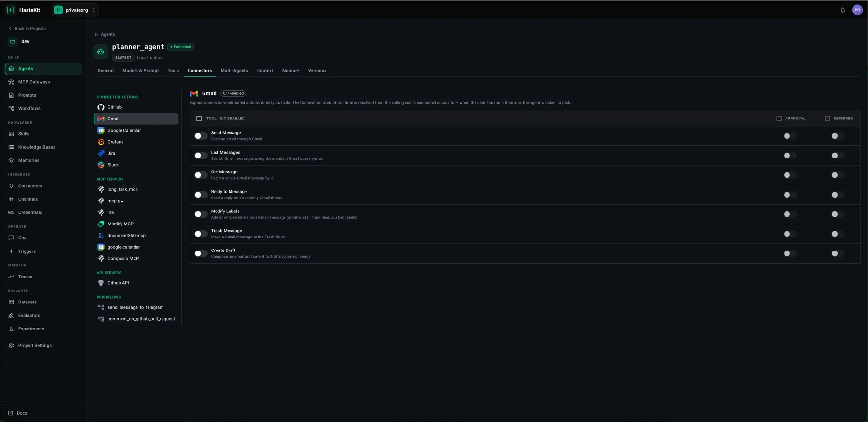Select the send_message_to_telegram workflow
Image resolution: width=868 pixels, height=422 pixels.
[136, 307]
